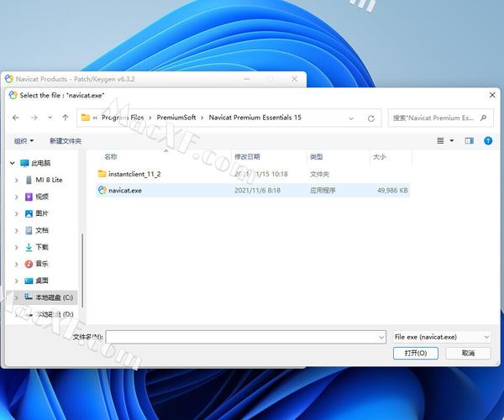Go forward using the right arrow
Screen dimensions: 504x420
(34, 118)
